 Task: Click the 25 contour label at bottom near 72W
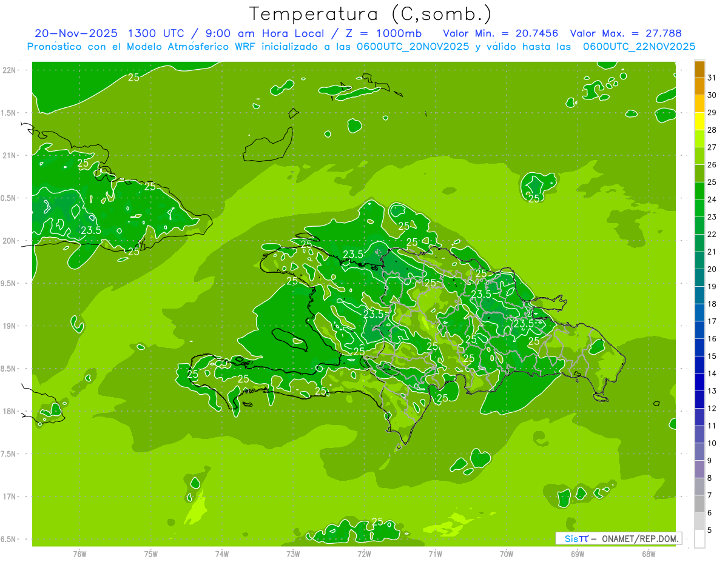click(x=377, y=521)
